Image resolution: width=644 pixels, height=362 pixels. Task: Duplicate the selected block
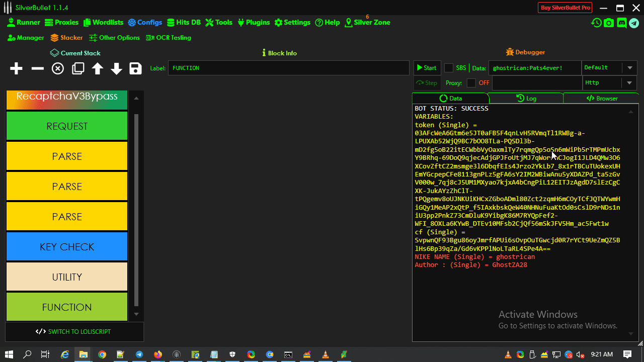point(78,68)
